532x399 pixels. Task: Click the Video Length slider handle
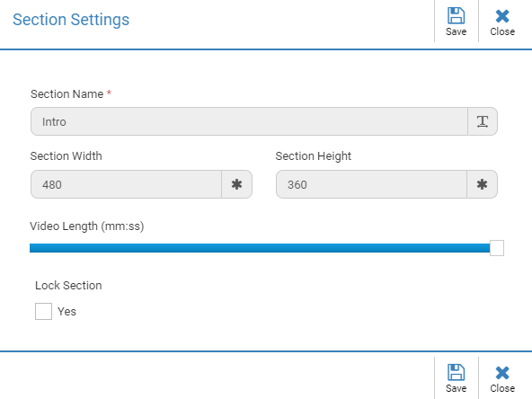(x=497, y=248)
